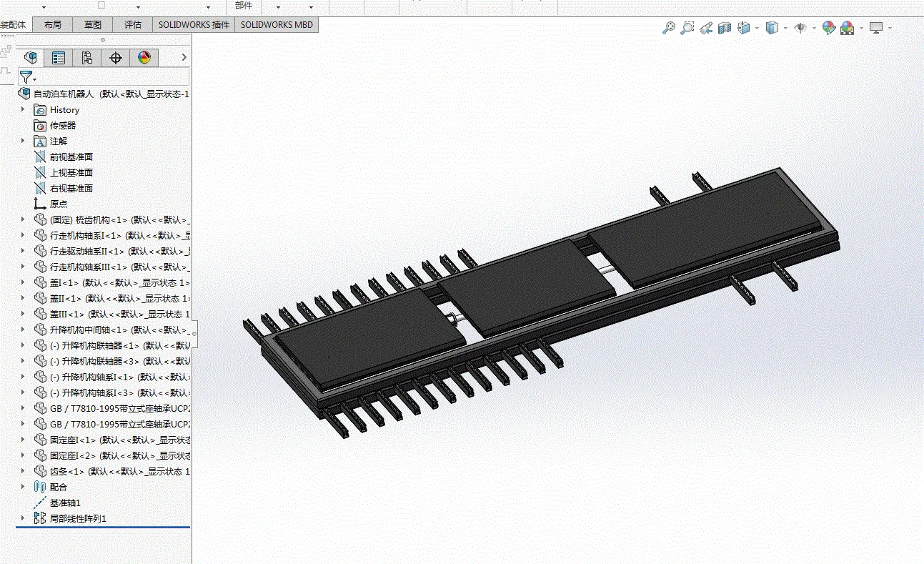Click the Zoom to Fit icon

click(x=669, y=28)
